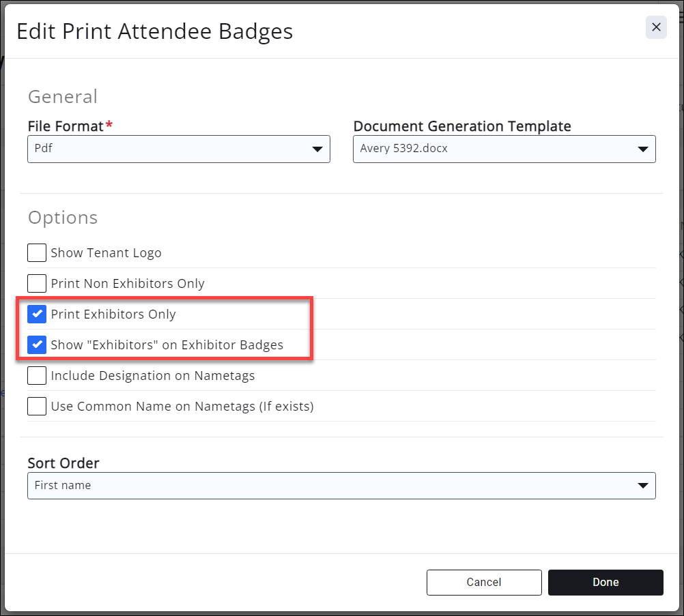The height and width of the screenshot is (616, 684).
Task: Enable the Use Common Name on Nametags checkbox
Action: pos(37,406)
